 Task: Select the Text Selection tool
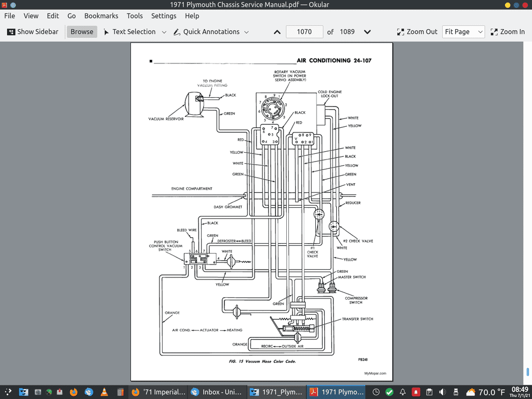coord(129,32)
